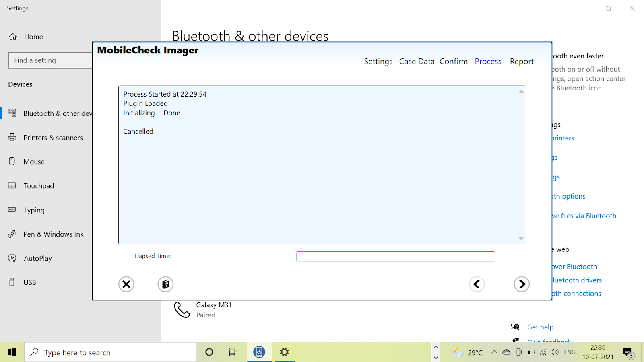Open Settings gear icon on taskbar
The height and width of the screenshot is (362, 644).
(x=285, y=352)
